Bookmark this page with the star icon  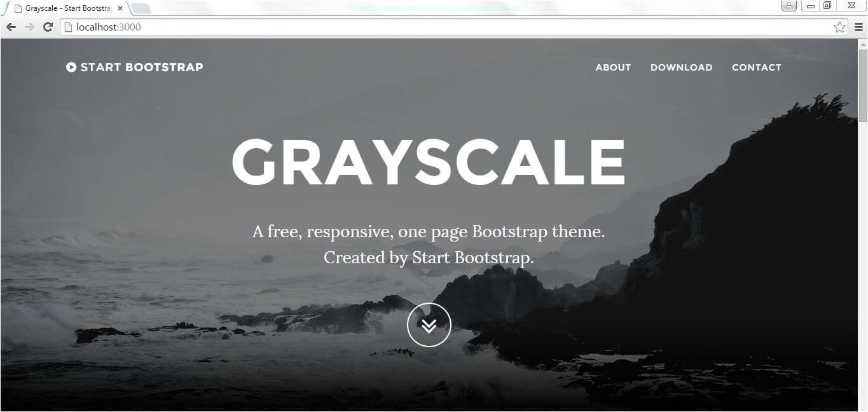[x=840, y=27]
